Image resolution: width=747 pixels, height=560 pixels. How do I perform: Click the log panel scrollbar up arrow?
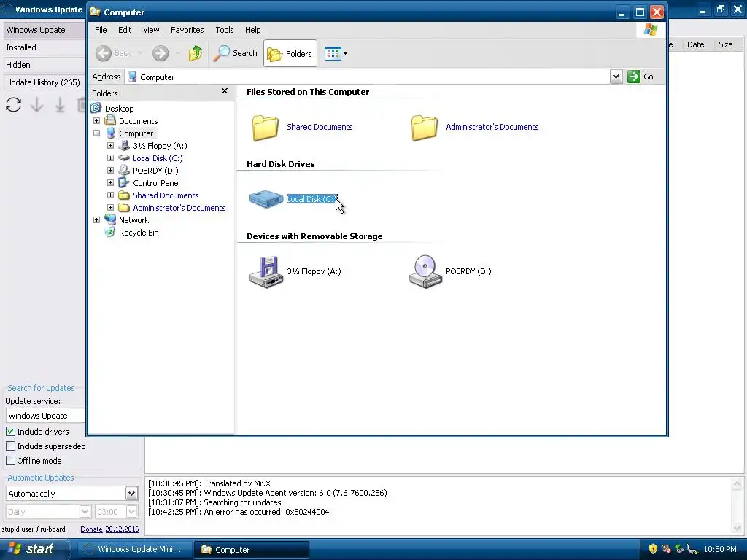click(x=737, y=484)
